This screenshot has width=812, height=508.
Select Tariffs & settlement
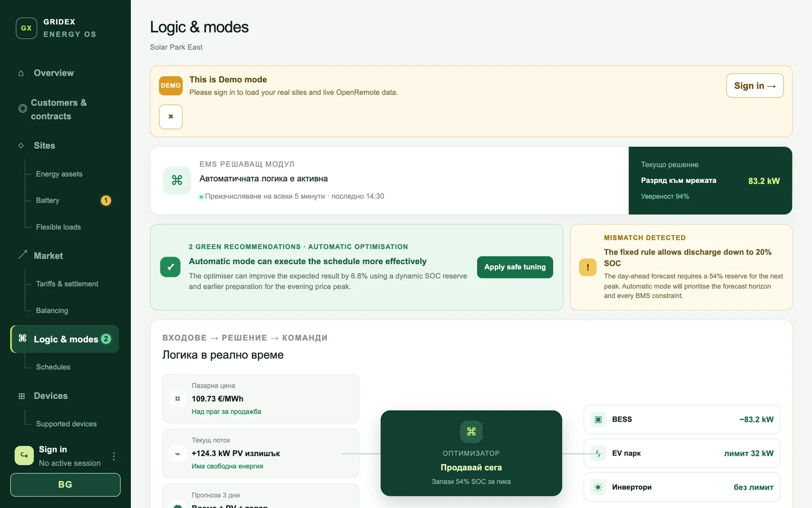tap(67, 284)
